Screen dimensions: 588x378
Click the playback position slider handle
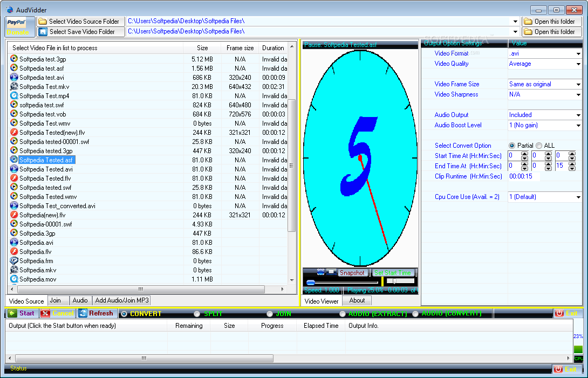tap(311, 283)
